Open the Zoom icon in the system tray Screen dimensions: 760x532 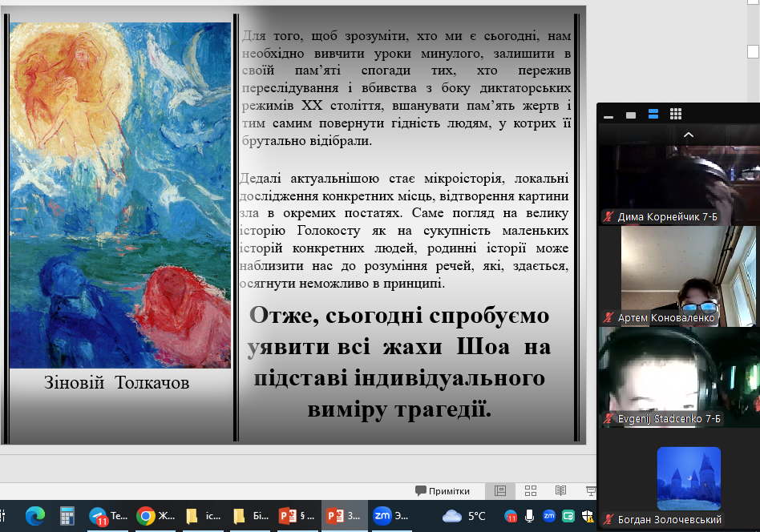[548, 516]
